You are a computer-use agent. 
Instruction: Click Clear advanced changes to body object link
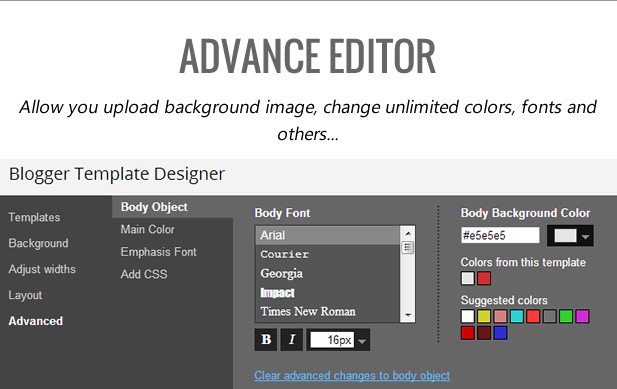click(x=352, y=376)
